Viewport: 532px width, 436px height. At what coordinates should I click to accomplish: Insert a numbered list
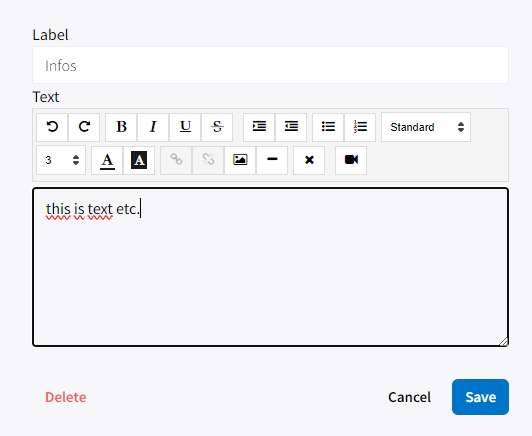coord(360,127)
